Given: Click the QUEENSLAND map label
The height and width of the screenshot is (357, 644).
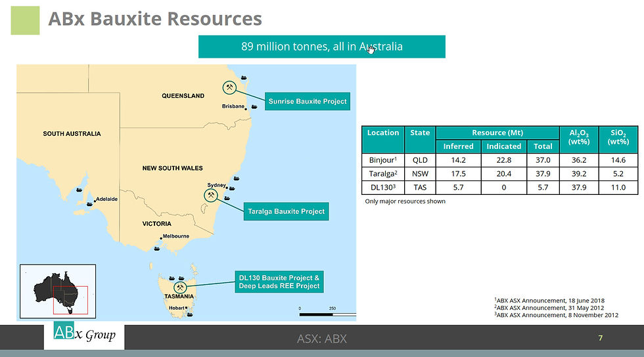Looking at the screenshot, I should pyautogui.click(x=183, y=96).
